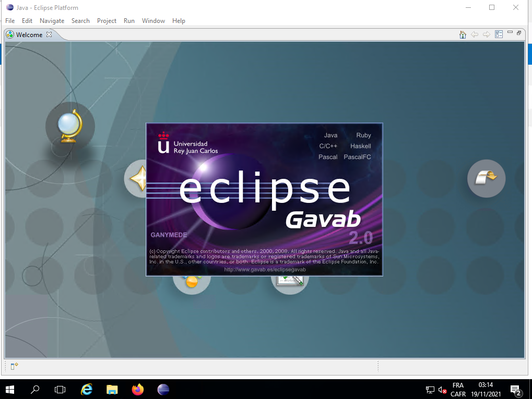Navigate back in Welcome toolbar
Viewport: 532px width, 399px height.
click(x=475, y=34)
